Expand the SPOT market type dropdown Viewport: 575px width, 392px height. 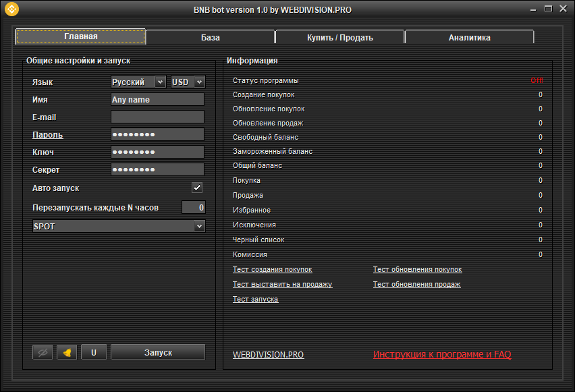point(119,227)
